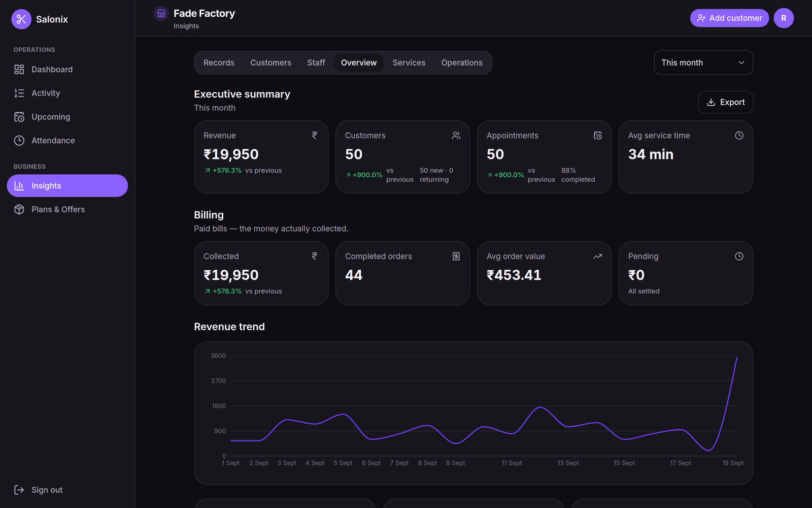Click the Activity list icon

[x=19, y=93]
